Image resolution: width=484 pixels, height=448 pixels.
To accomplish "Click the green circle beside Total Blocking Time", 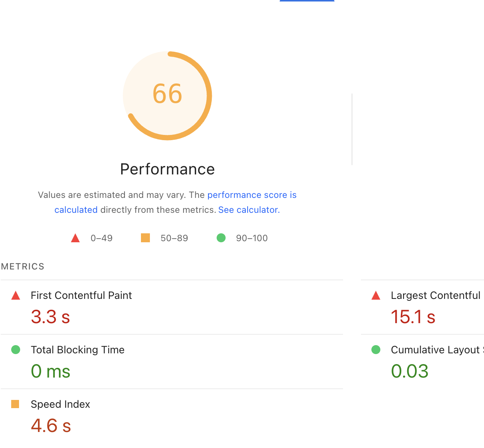I will pyautogui.click(x=16, y=350).
